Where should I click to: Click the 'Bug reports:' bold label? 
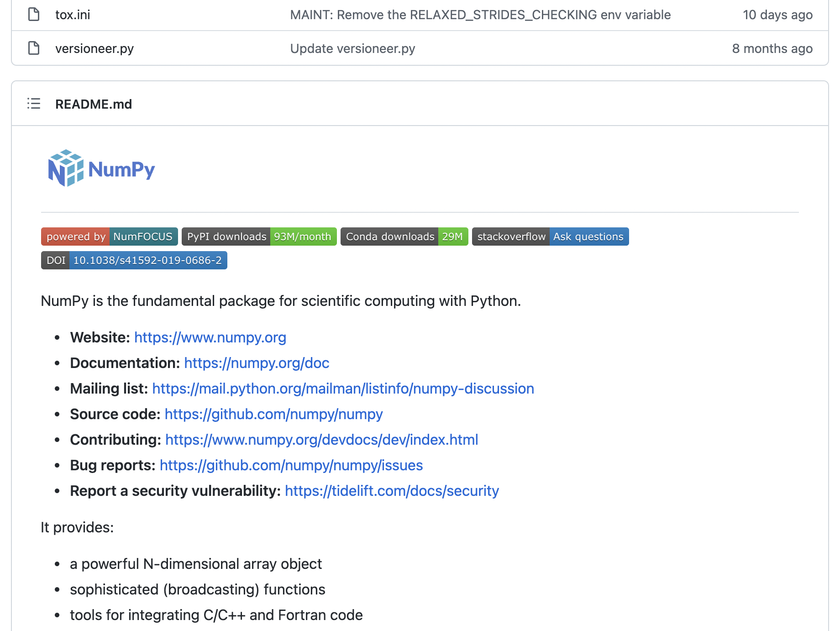(x=113, y=465)
